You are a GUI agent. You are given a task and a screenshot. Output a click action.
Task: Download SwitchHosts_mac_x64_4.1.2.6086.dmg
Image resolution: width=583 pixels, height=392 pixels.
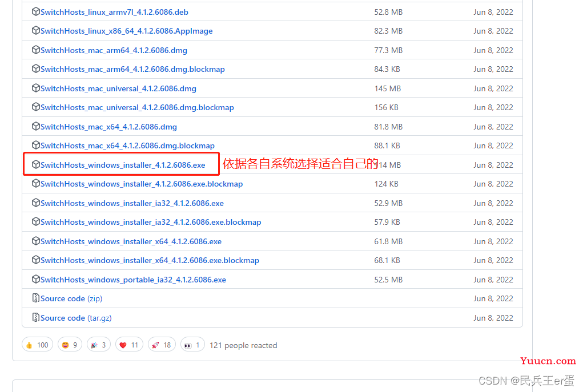coord(108,127)
